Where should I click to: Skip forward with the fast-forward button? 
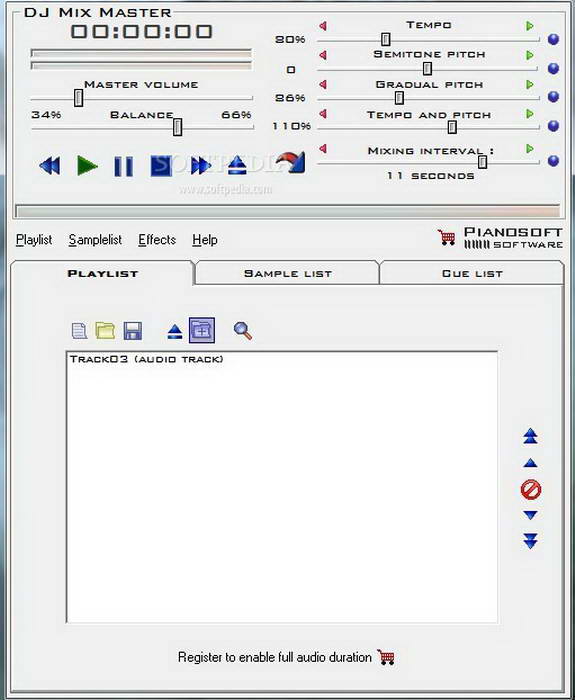(200, 166)
